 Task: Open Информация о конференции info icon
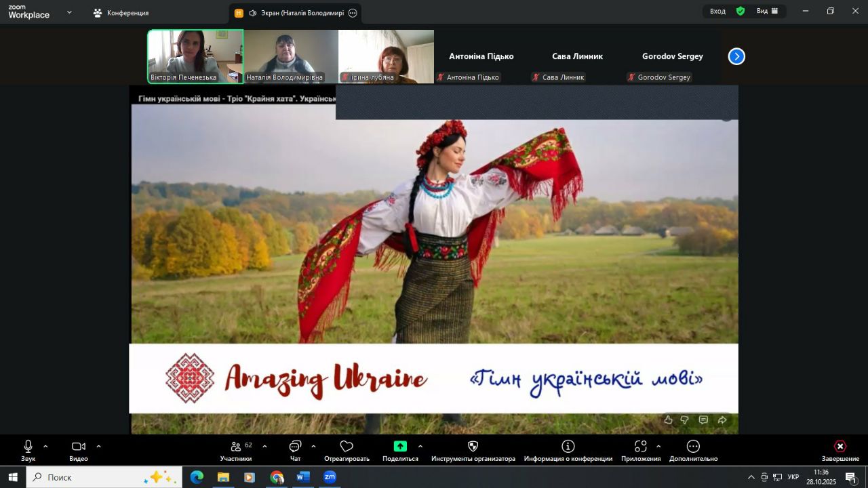coord(568,447)
